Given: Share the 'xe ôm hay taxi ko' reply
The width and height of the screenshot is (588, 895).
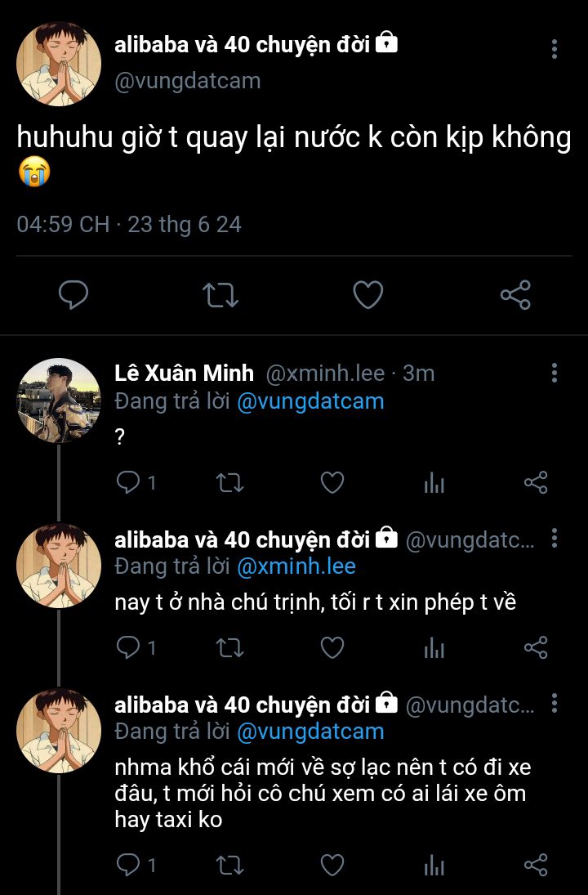Looking at the screenshot, I should [x=536, y=865].
